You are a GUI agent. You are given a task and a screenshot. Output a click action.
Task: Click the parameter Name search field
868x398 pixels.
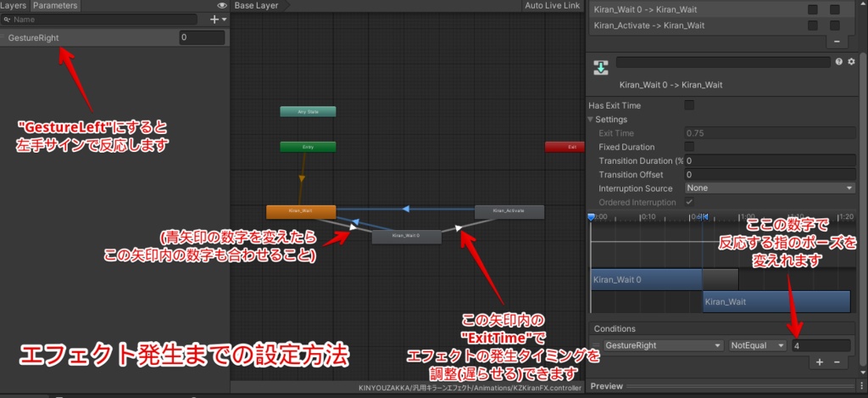pos(98,20)
